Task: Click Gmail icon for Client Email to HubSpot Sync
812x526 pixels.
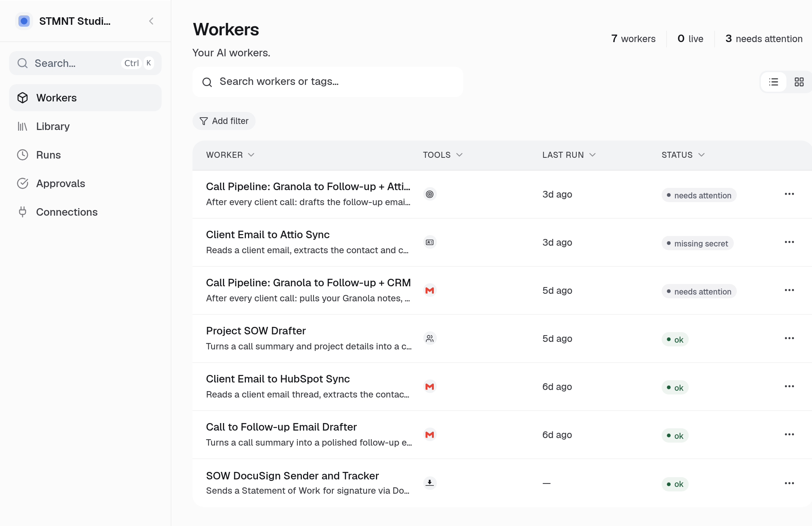Action: [430, 387]
